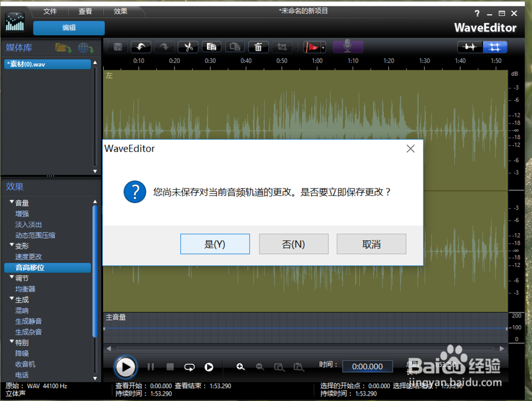Toggle loop playback icon

(x=189, y=367)
